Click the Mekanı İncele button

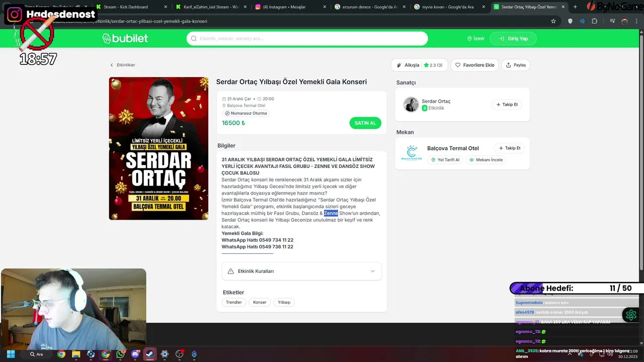pyautogui.click(x=486, y=160)
